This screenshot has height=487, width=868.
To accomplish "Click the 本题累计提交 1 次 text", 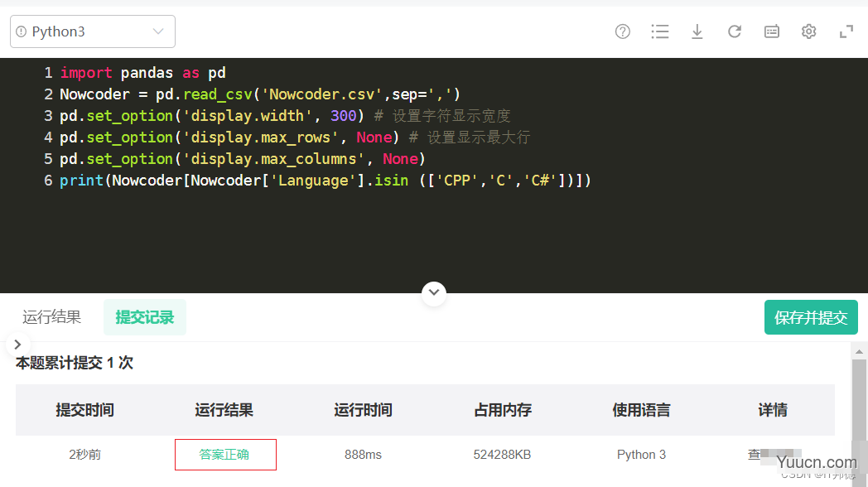I will pos(75,363).
